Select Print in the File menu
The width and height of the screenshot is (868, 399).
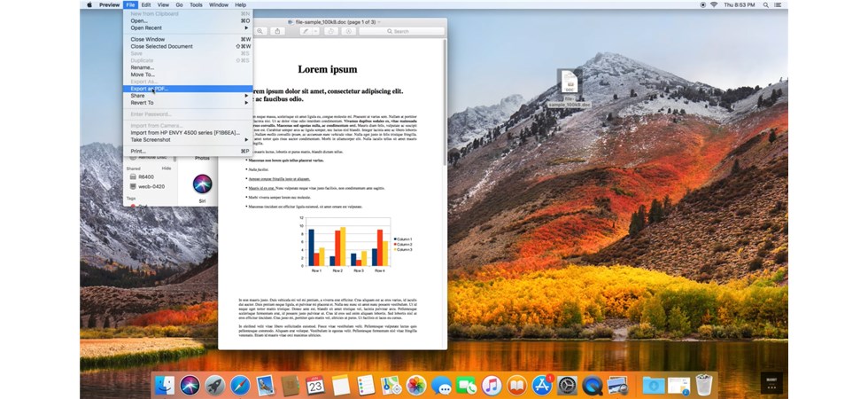click(x=139, y=152)
